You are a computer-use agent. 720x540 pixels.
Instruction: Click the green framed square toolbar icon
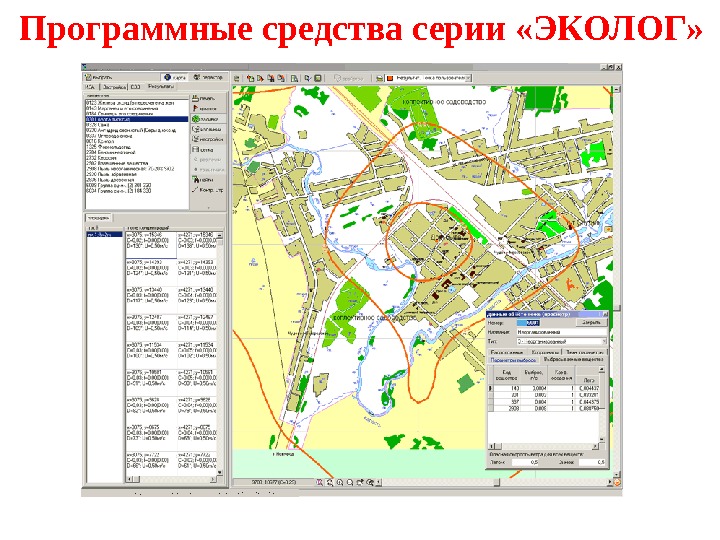tap(317, 79)
